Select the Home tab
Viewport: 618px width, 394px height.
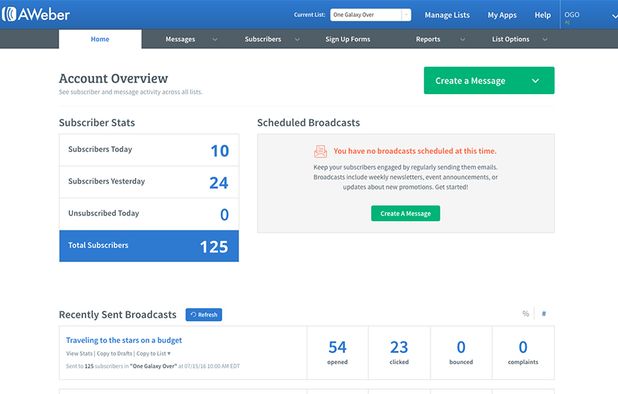pyautogui.click(x=100, y=39)
